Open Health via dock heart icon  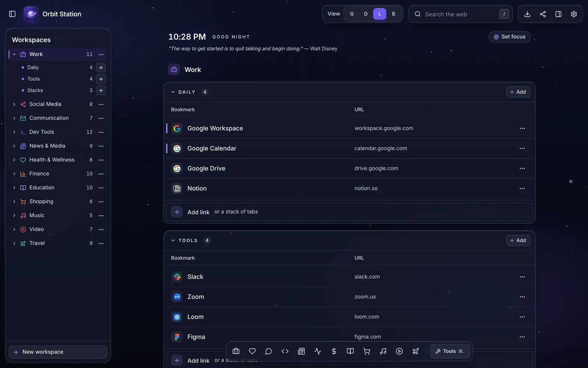click(252, 351)
